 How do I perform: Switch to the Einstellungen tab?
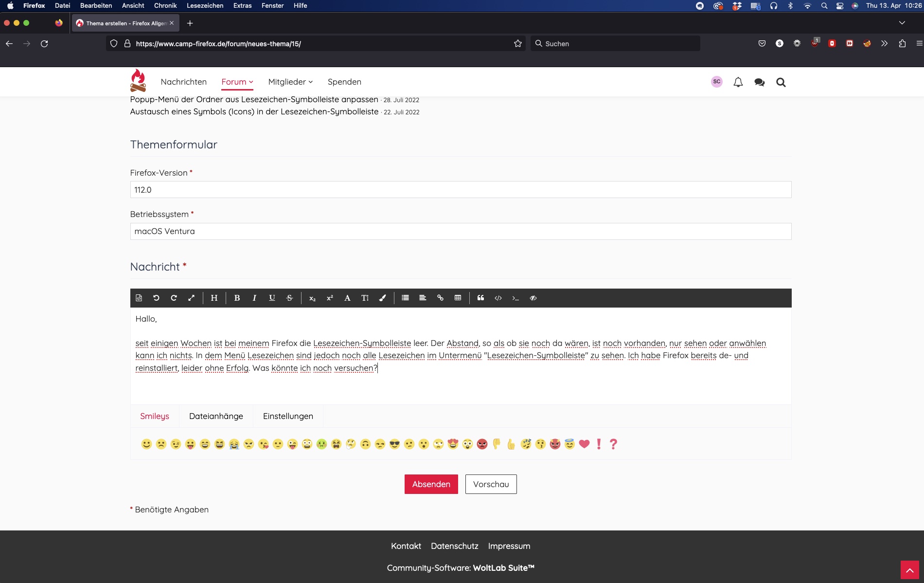coord(288,416)
